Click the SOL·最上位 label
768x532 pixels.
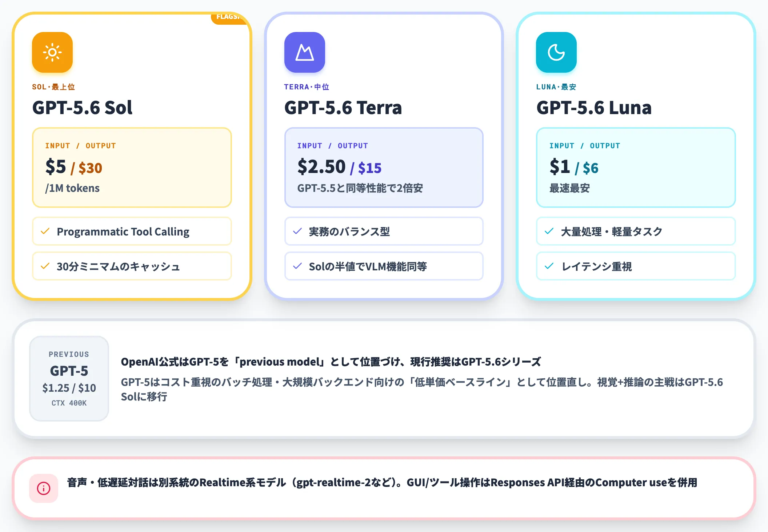[53, 87]
